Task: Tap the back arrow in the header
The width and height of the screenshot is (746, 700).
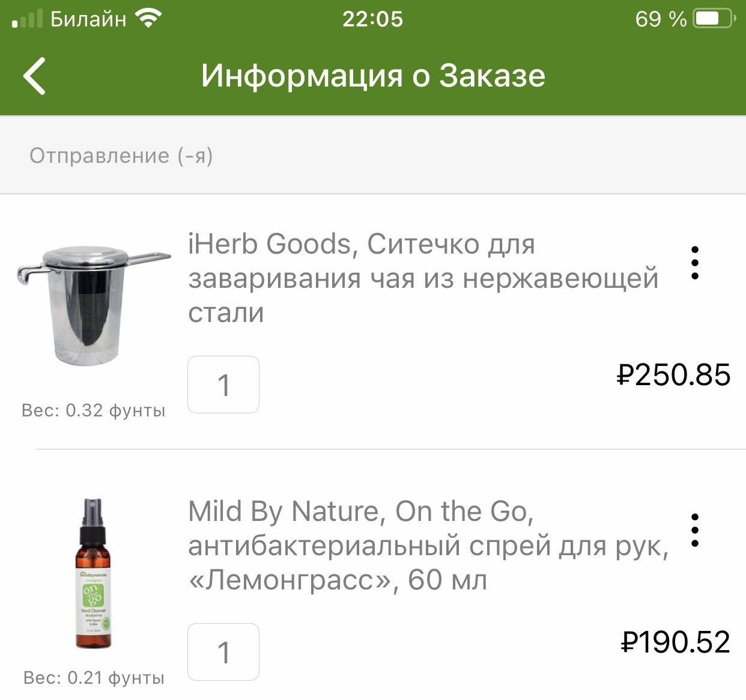Action: tap(35, 76)
